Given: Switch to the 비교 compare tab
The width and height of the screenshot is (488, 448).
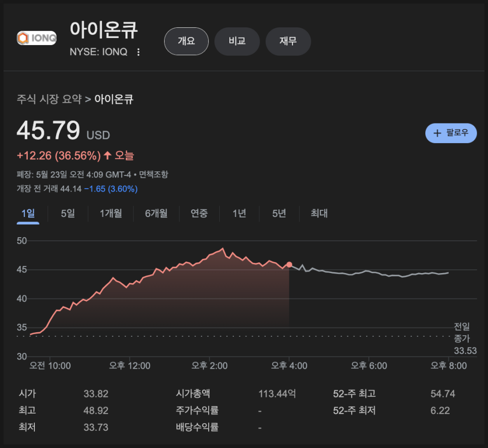Looking at the screenshot, I should click(237, 41).
